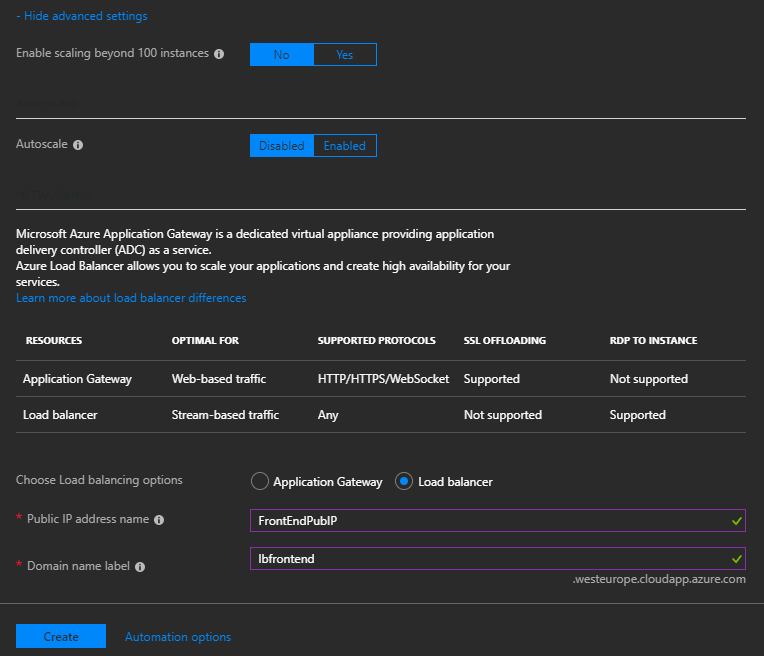Click the Autoscale info icon
Viewport: 764px width, 656px height.
tap(78, 145)
